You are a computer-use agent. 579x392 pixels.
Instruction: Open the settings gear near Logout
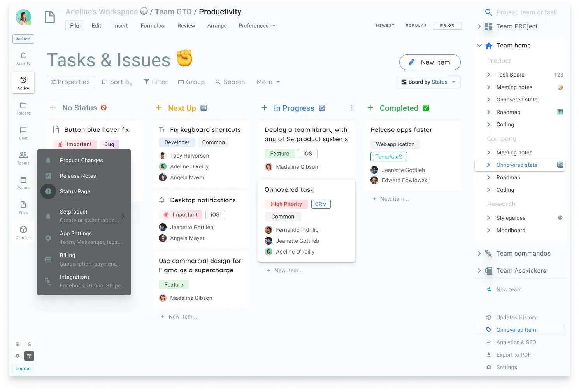(17, 356)
